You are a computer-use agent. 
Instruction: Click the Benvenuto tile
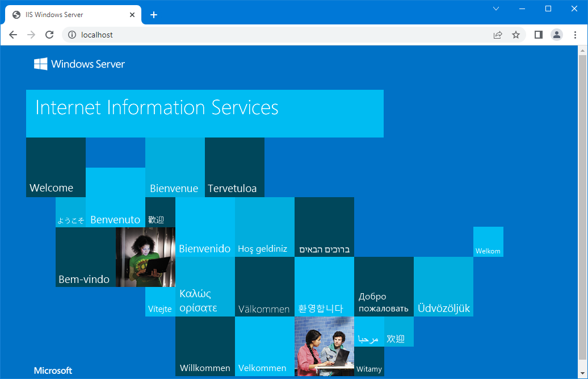pyautogui.click(x=116, y=197)
